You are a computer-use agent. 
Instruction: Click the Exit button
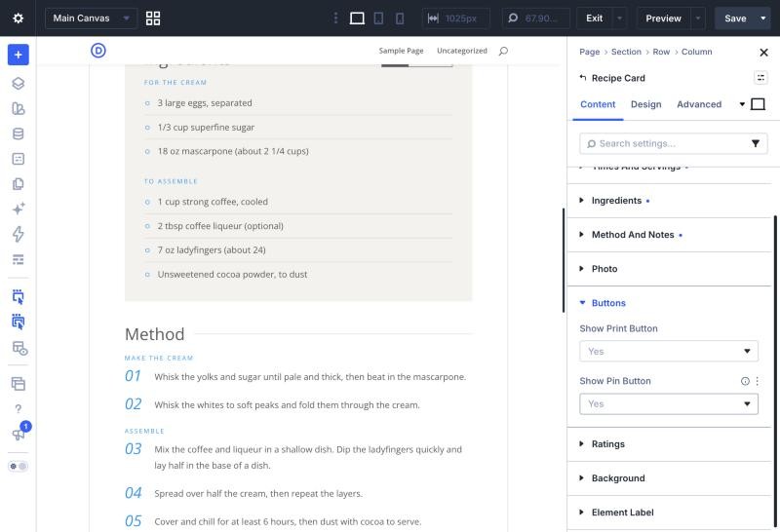tap(595, 19)
